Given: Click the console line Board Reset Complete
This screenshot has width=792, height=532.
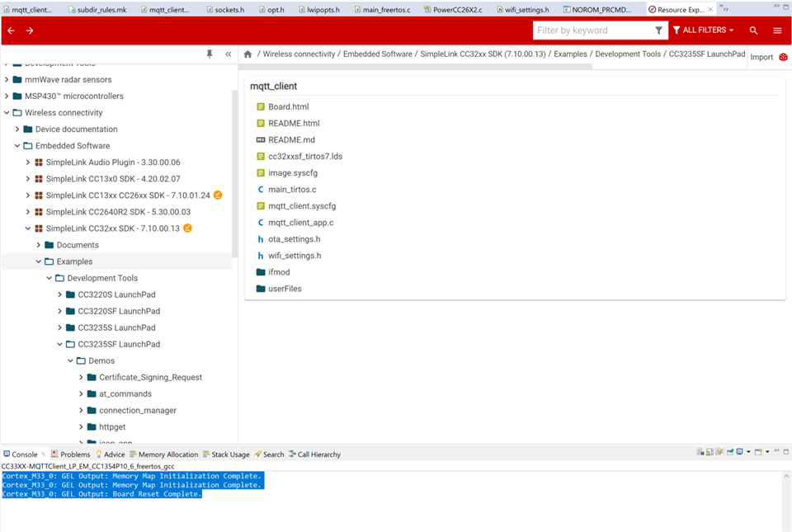Looking at the screenshot, I should (x=101, y=494).
